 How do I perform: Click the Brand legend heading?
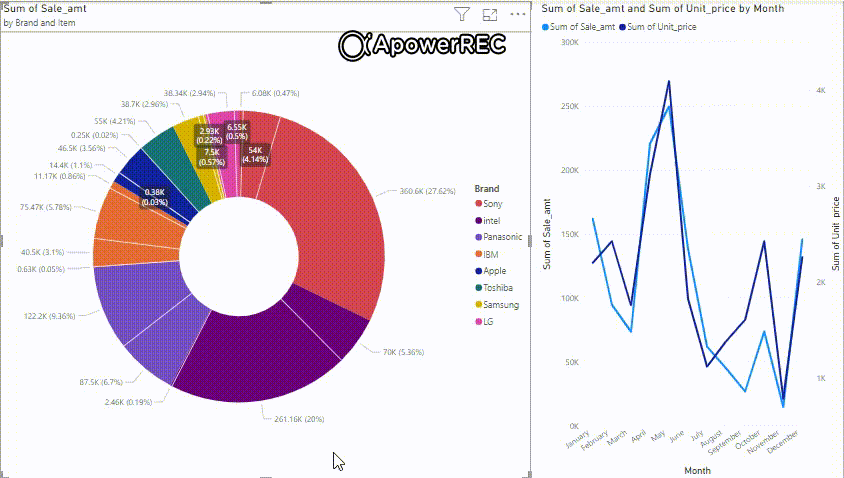point(487,188)
